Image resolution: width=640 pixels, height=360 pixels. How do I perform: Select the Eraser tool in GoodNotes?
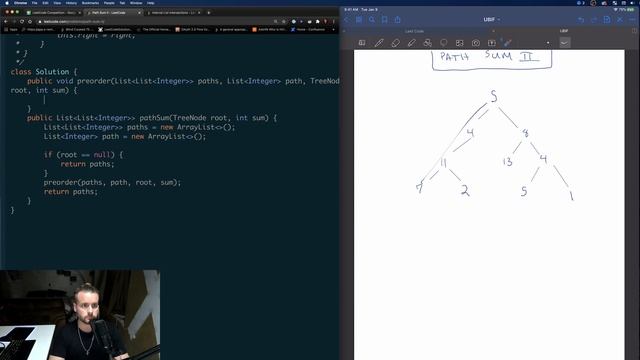[395, 42]
